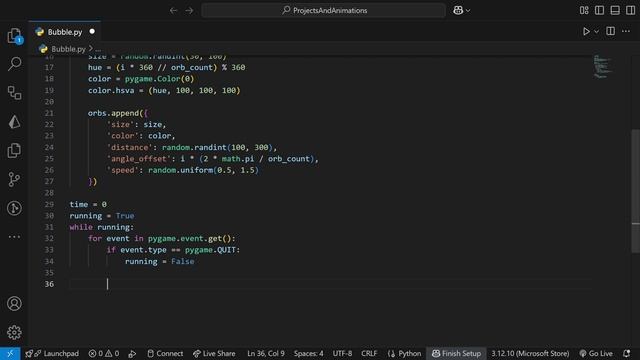The height and width of the screenshot is (360, 640).
Task: Go forward with the right arrow
Action: click(x=189, y=10)
